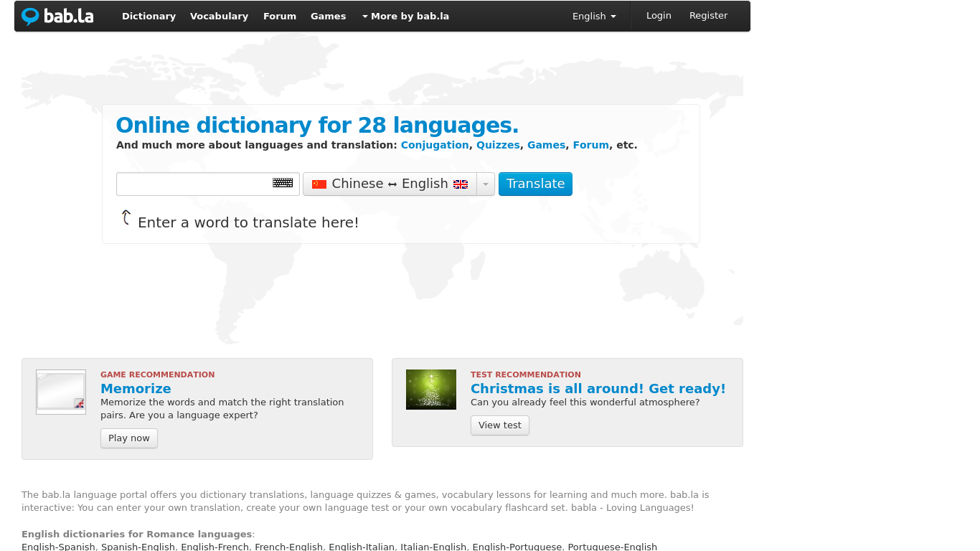
Task: Click the Play now button
Action: point(129,438)
